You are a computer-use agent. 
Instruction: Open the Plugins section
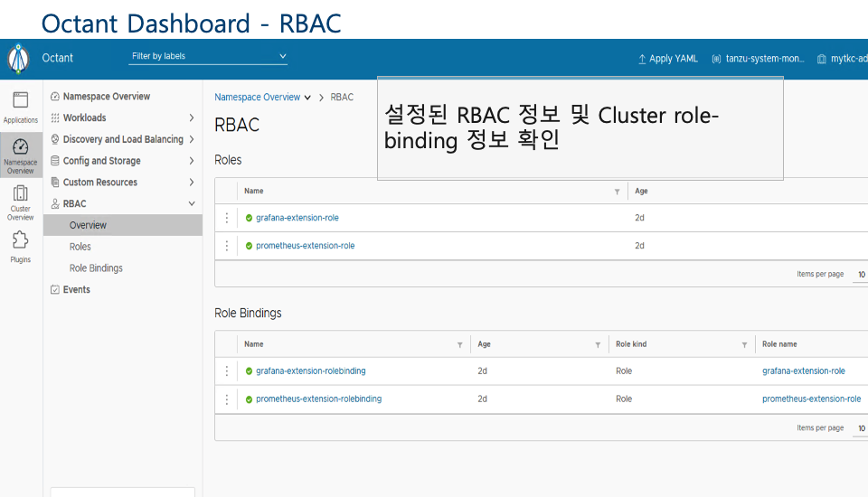pyautogui.click(x=21, y=247)
